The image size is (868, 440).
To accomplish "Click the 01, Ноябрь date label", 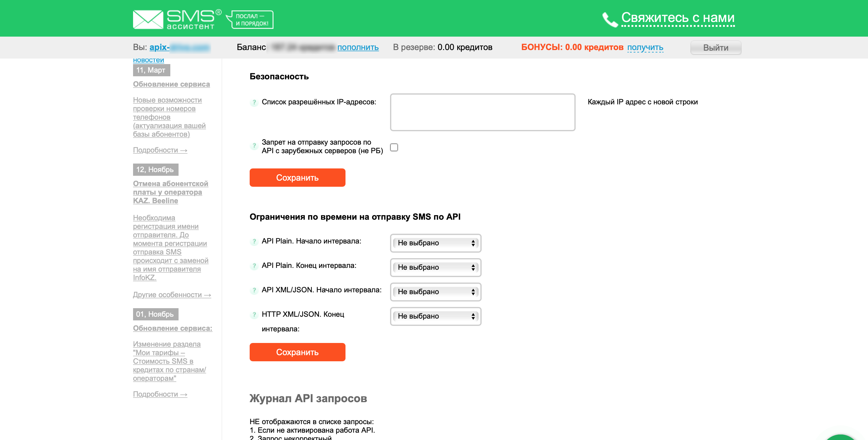I will click(x=155, y=314).
